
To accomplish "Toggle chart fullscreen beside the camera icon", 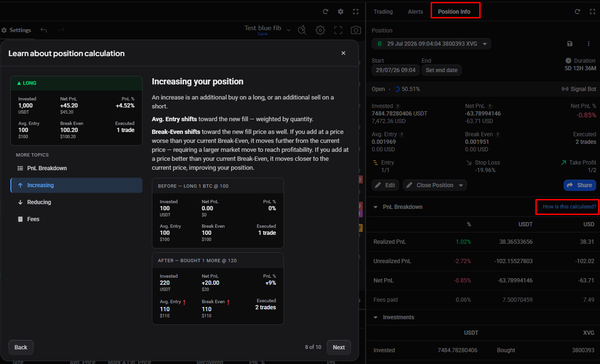I will pos(338,30).
